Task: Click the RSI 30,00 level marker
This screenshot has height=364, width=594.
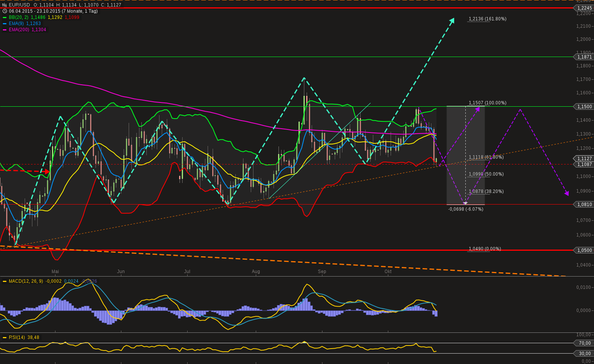Action: coord(584,354)
